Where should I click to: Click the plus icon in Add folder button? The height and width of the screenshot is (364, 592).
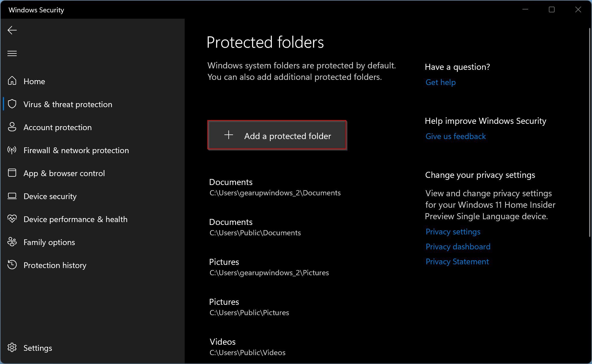tap(229, 135)
